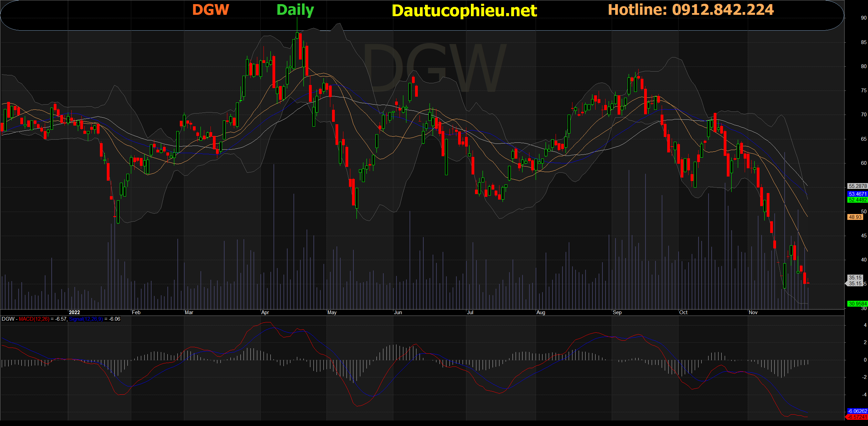The width and height of the screenshot is (868, 426).
Task: Click the gray 55.2878 price tag
Action: point(857,186)
